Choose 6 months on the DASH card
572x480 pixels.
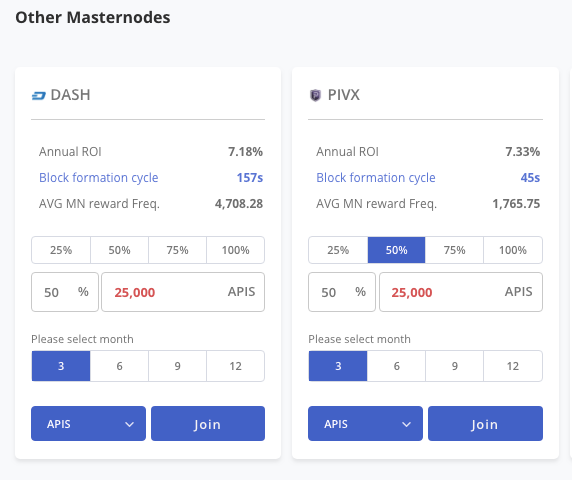[119, 366]
